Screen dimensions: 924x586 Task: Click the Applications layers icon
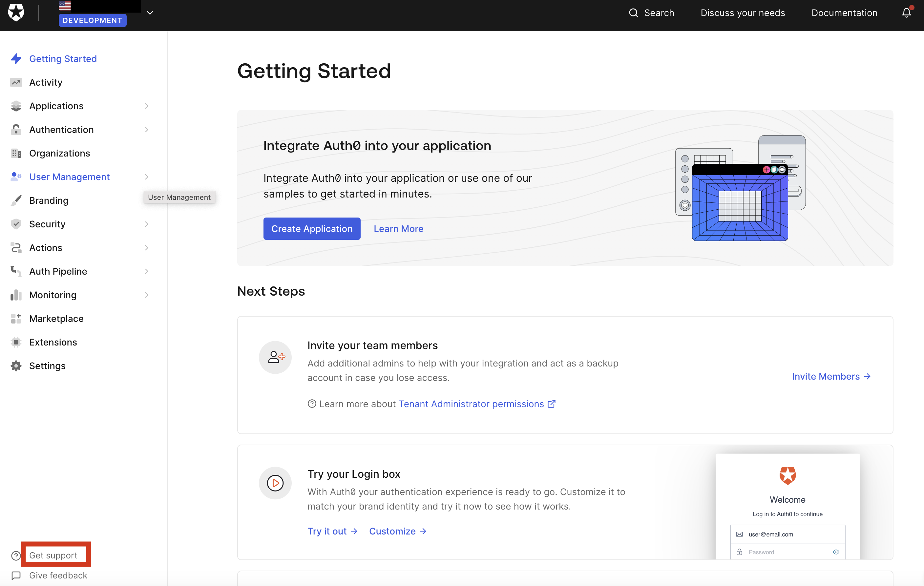[16, 106]
